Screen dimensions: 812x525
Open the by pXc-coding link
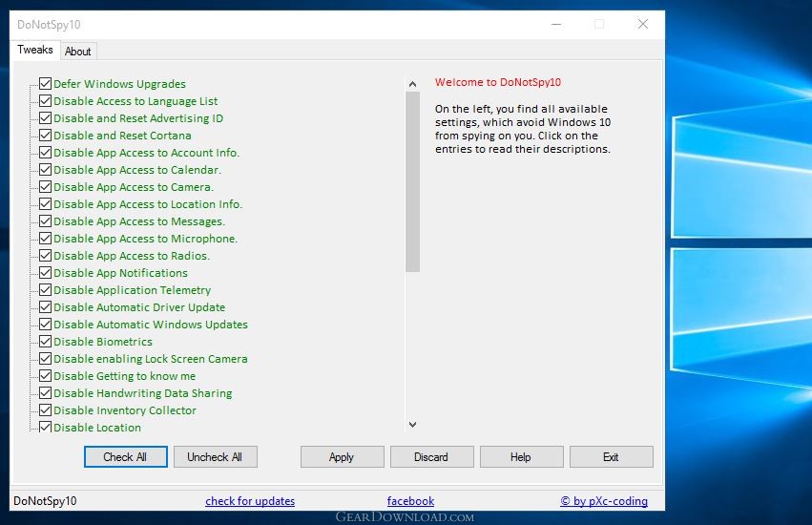click(604, 500)
